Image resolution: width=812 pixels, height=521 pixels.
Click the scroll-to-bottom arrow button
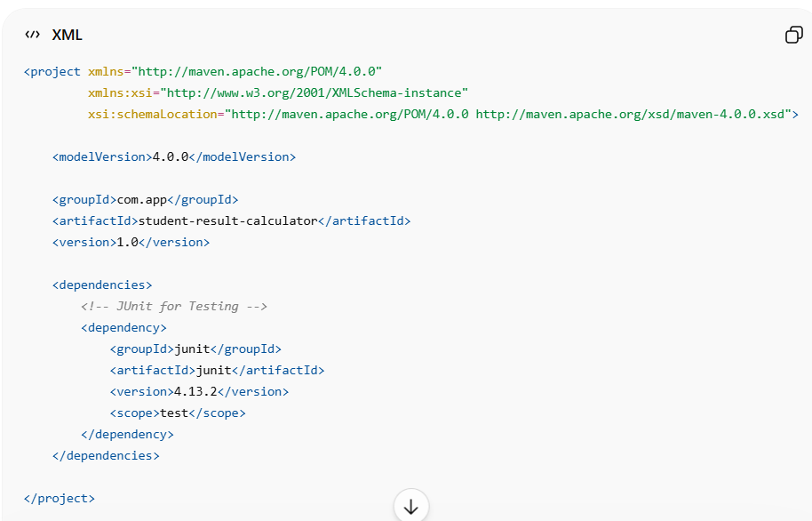pyautogui.click(x=411, y=506)
